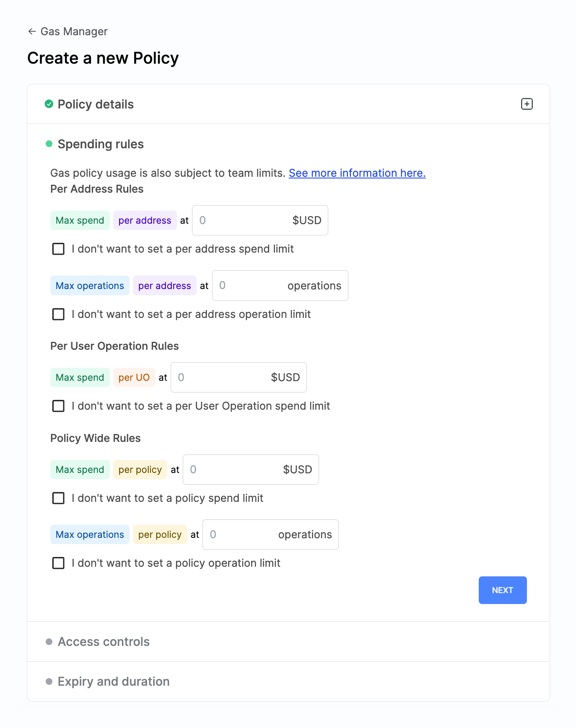Select the purple per address badge beside Max spend
Image resolution: width=576 pixels, height=728 pixels.
(x=145, y=220)
